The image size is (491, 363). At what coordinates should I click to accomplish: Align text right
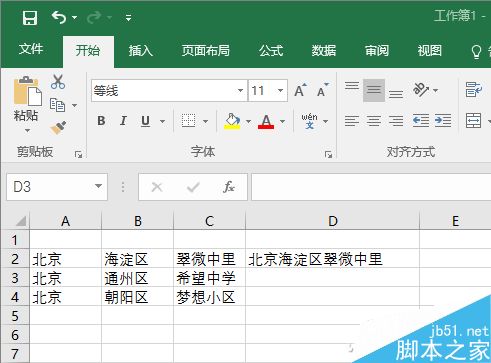[x=396, y=121]
